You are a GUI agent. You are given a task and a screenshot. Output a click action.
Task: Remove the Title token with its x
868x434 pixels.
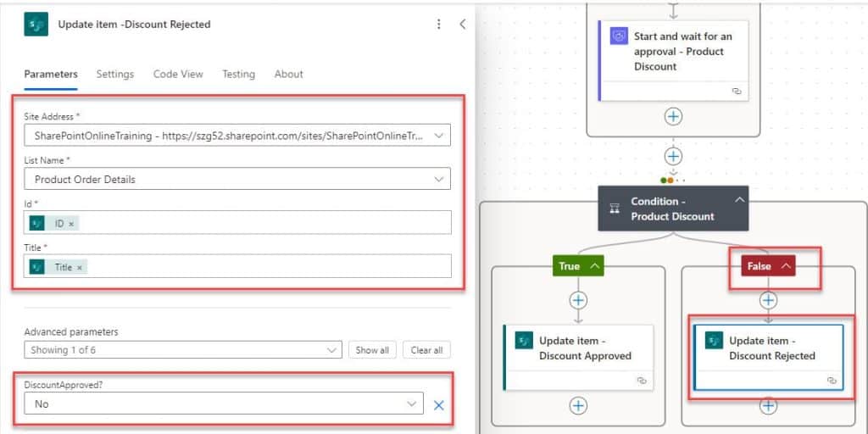coord(79,267)
